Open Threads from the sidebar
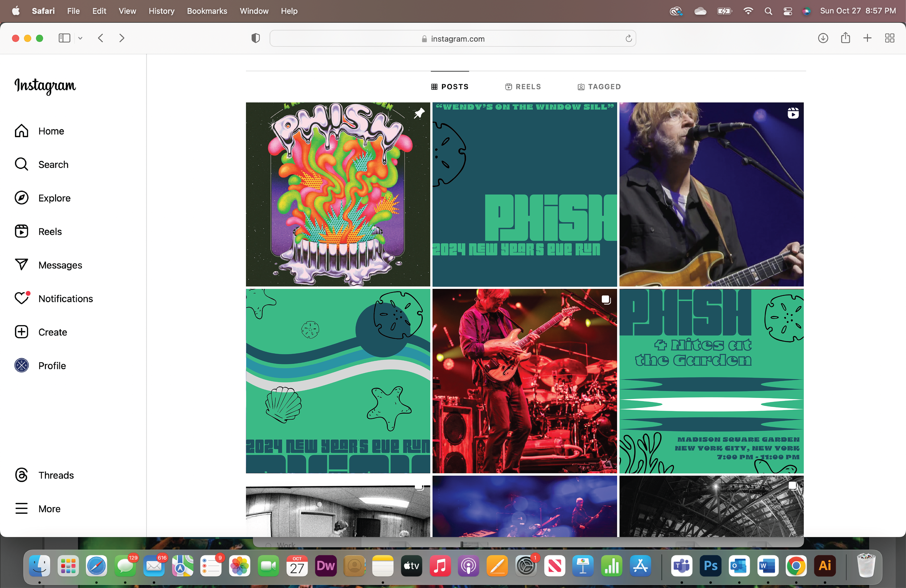This screenshot has height=588, width=906. click(44, 475)
